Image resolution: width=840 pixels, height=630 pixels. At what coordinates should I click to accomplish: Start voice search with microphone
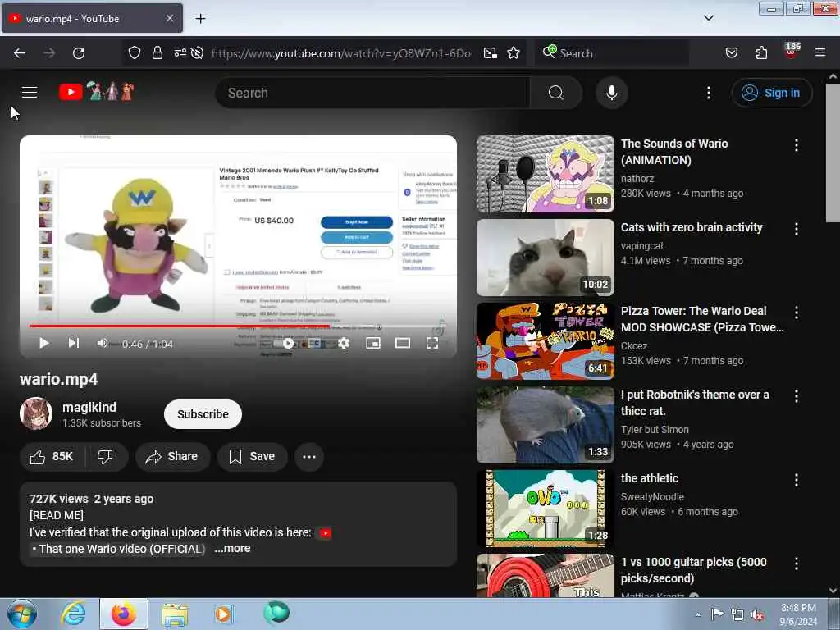tap(611, 93)
